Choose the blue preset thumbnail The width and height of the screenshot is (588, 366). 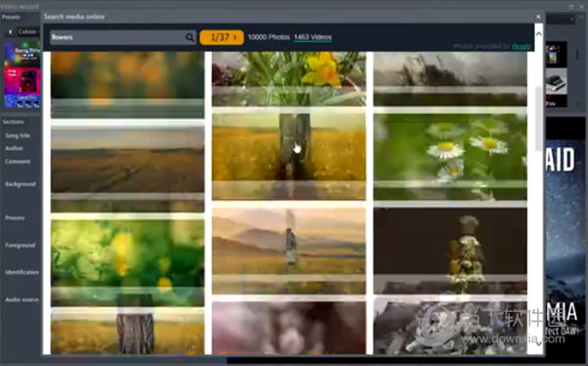pyautogui.click(x=22, y=101)
